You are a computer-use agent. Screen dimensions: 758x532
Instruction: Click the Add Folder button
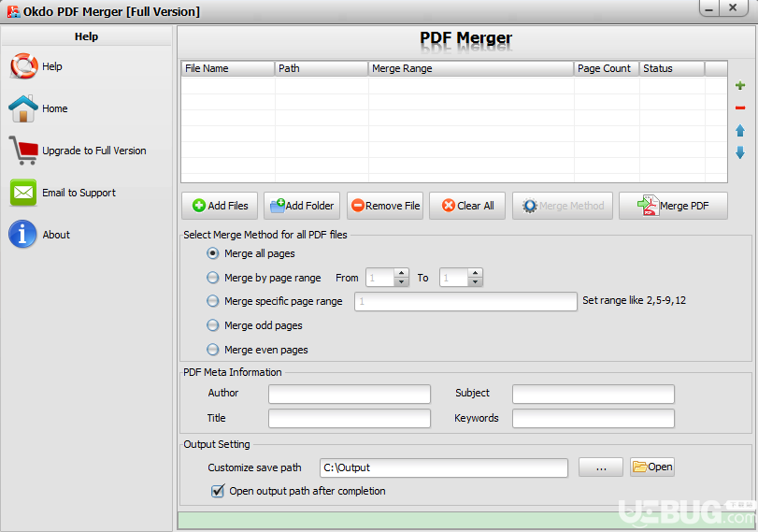coord(302,206)
